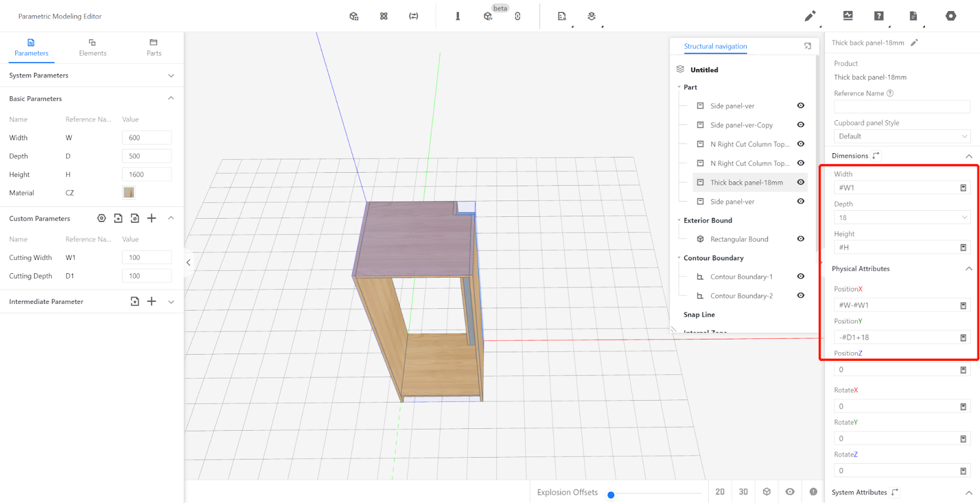This screenshot has width=980, height=503.
Task: Click the 3D cube view icon in bottom bar
Action: (x=767, y=491)
